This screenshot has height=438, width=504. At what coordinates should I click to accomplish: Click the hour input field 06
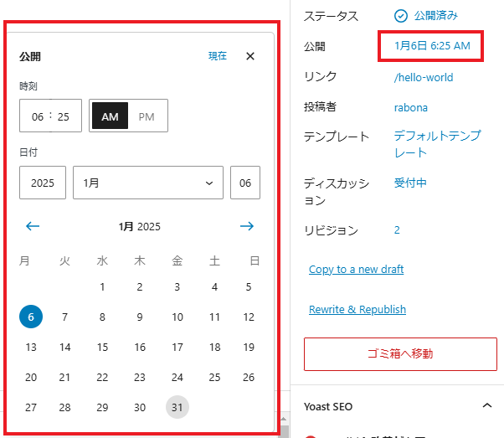(37, 116)
